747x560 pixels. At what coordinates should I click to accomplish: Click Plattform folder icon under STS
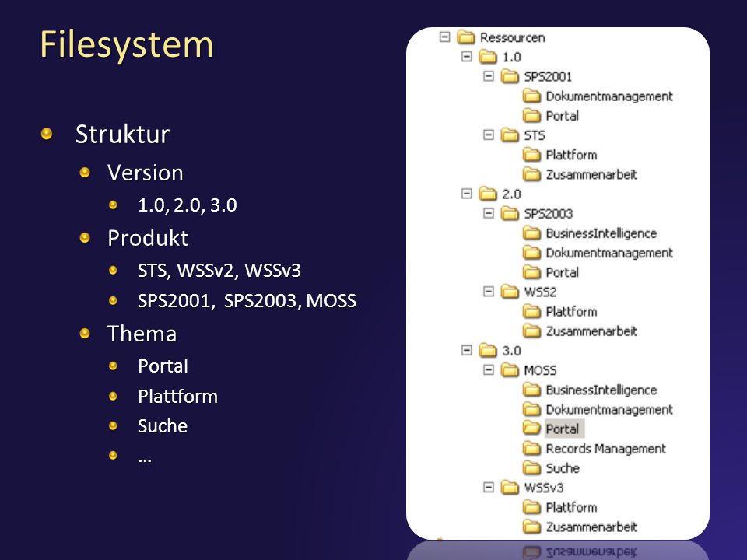click(531, 154)
